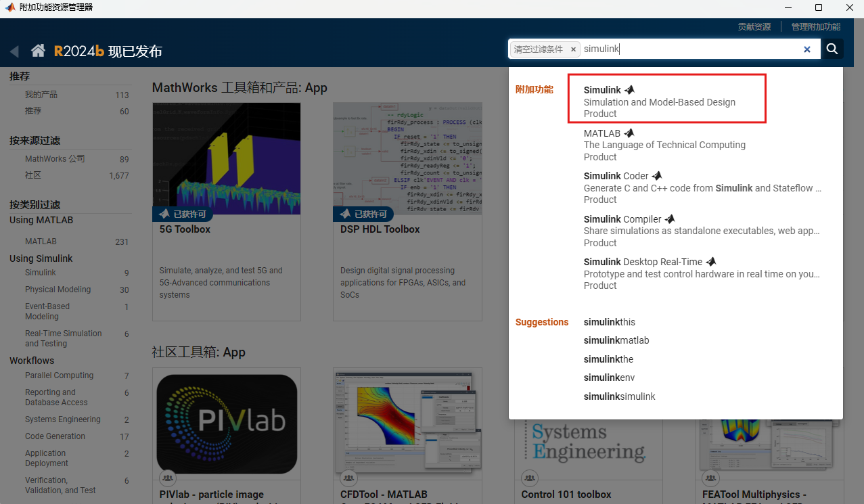
Task: Filter by Real-Time Simulation and Testing
Action: tap(63, 338)
